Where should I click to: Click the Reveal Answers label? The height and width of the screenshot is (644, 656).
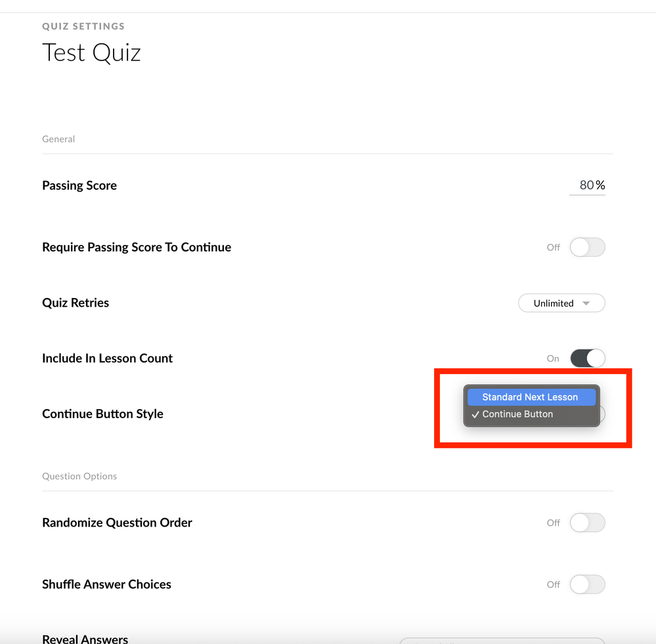(85, 639)
